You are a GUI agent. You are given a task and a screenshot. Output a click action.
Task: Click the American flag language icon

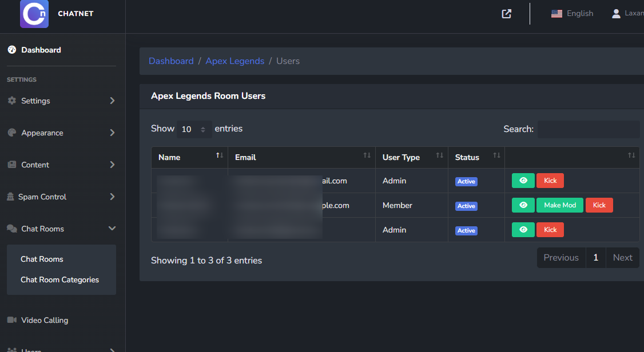click(556, 13)
